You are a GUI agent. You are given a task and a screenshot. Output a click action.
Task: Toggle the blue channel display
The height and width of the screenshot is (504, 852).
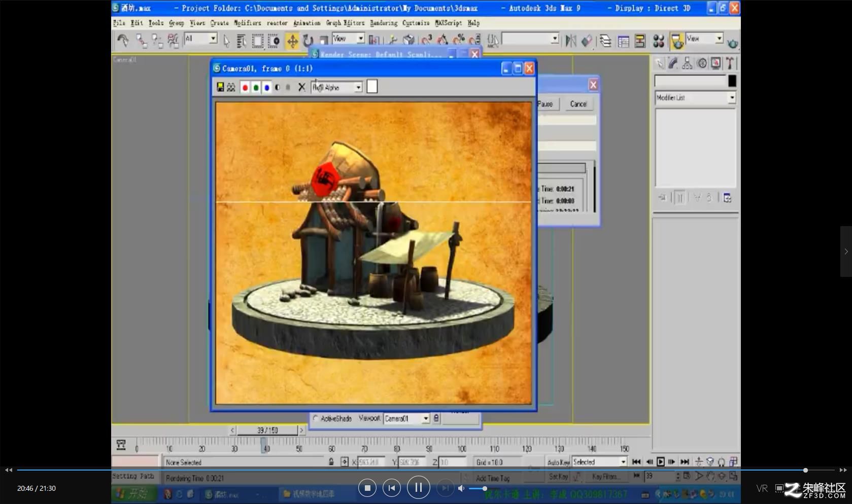click(267, 87)
